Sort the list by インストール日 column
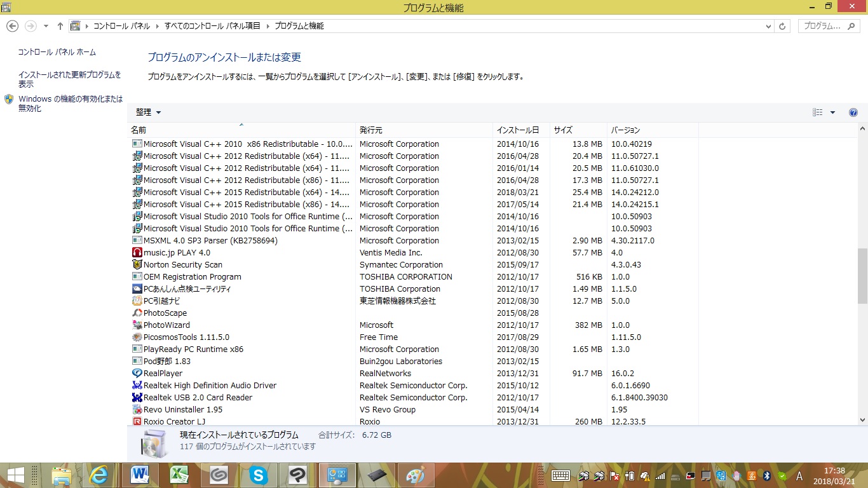Viewport: 868px width, 488px height. [x=521, y=130]
